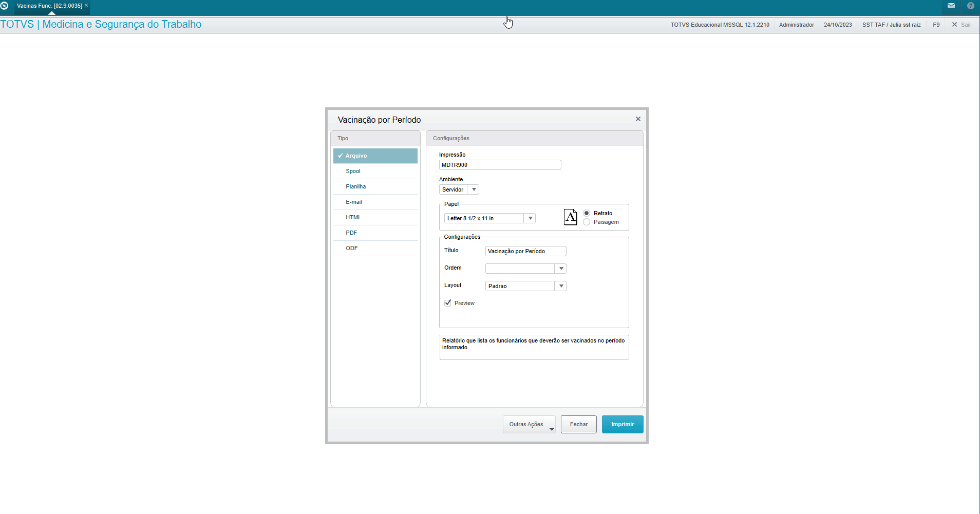Screen dimensions: 980x514
Task: Click the page orientation A icon
Action: click(570, 217)
